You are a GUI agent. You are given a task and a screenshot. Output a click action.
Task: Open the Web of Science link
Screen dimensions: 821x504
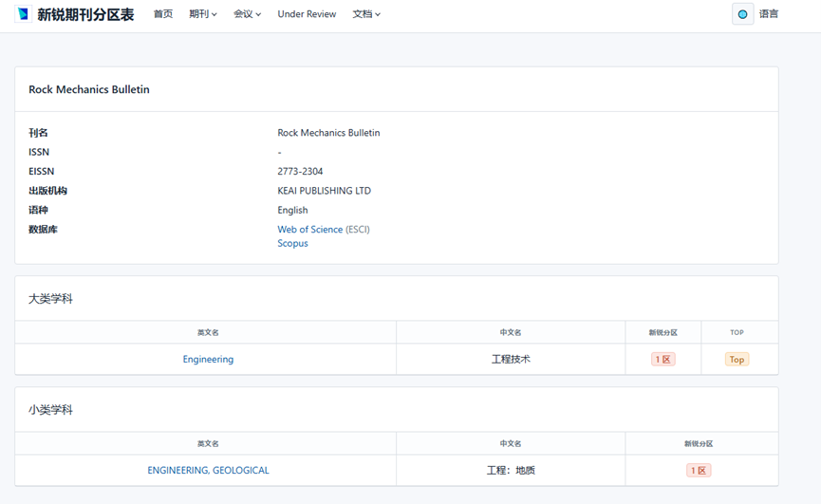[309, 230]
